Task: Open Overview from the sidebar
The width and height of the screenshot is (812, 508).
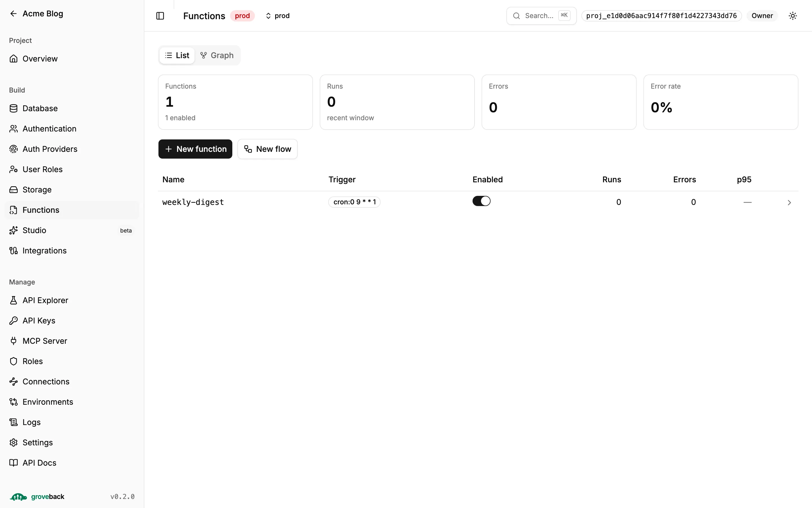Action: point(72,59)
